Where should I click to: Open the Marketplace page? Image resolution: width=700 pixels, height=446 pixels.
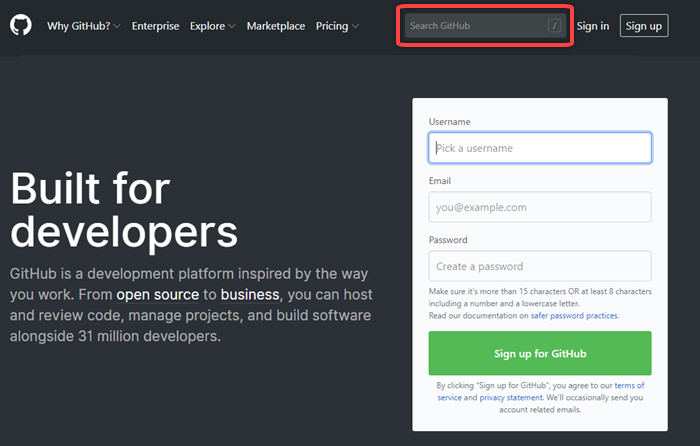[276, 26]
